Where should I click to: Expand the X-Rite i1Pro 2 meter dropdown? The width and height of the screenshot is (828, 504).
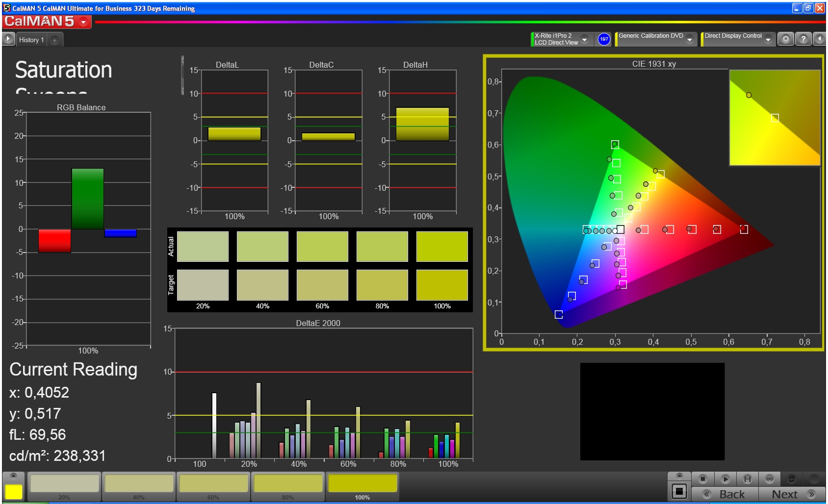584,39
